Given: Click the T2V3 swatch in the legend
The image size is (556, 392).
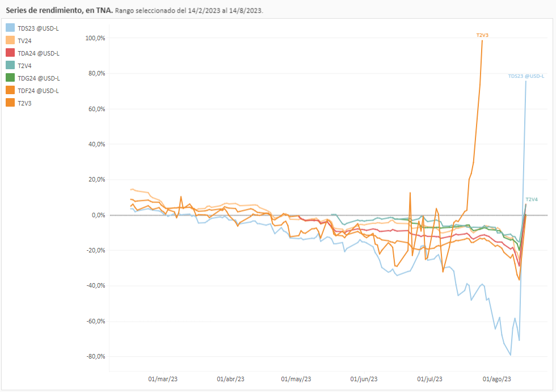Looking at the screenshot, I should tap(10, 103).
